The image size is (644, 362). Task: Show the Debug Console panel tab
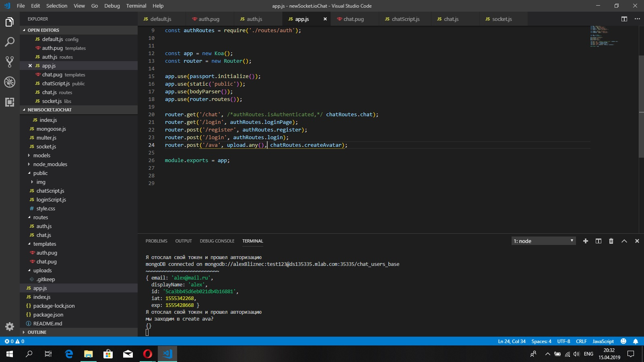217,241
